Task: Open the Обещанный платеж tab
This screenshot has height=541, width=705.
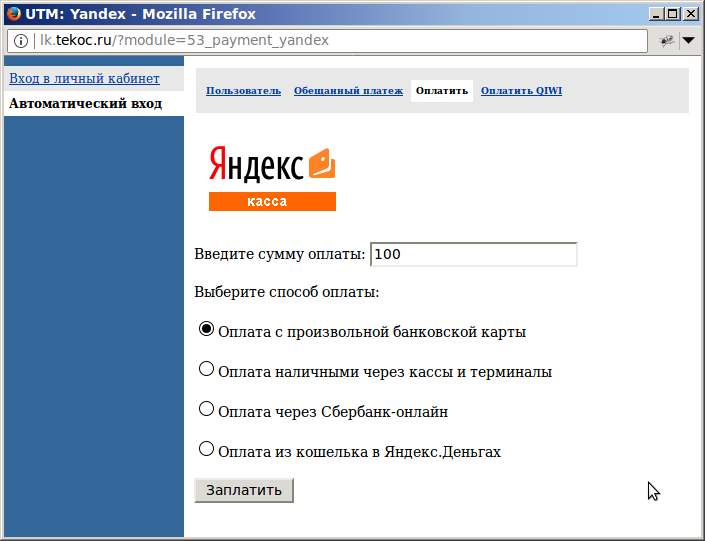Action: tap(348, 91)
